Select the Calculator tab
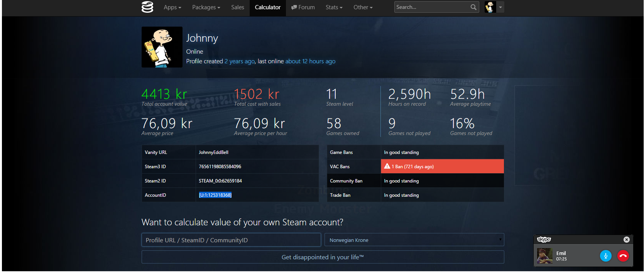The height and width of the screenshot is (272, 644). [x=268, y=7]
